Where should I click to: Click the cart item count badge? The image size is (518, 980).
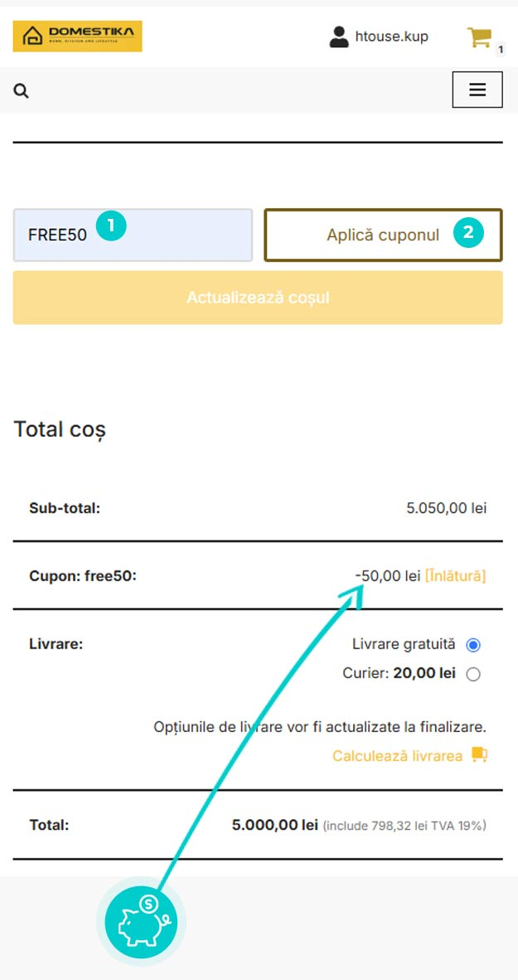tap(501, 50)
